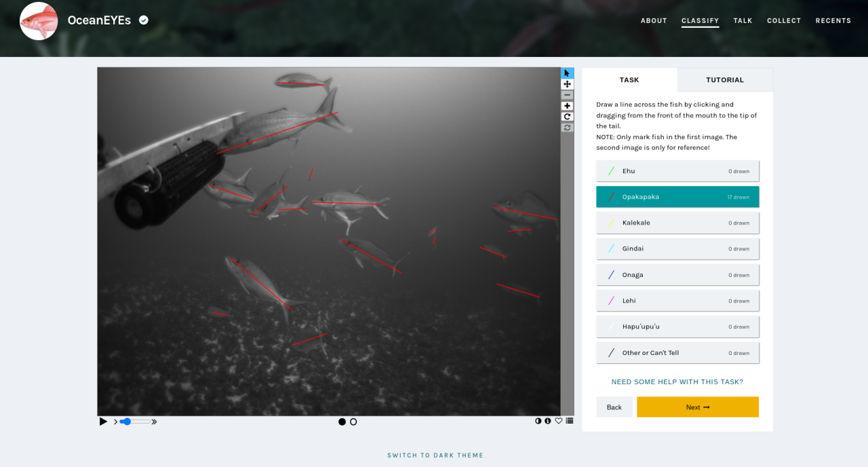Click the green Ehu line swatch
Image resolution: width=868 pixels, height=467 pixels.
[x=612, y=171]
